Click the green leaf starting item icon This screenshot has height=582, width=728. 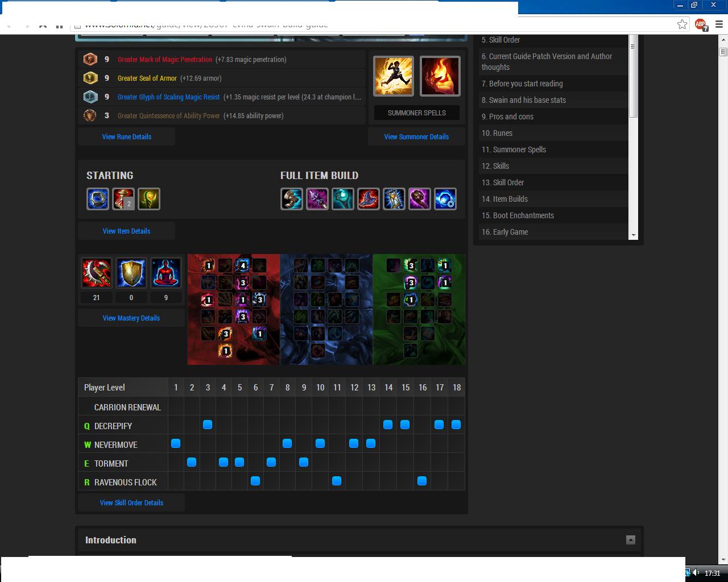[x=149, y=199]
